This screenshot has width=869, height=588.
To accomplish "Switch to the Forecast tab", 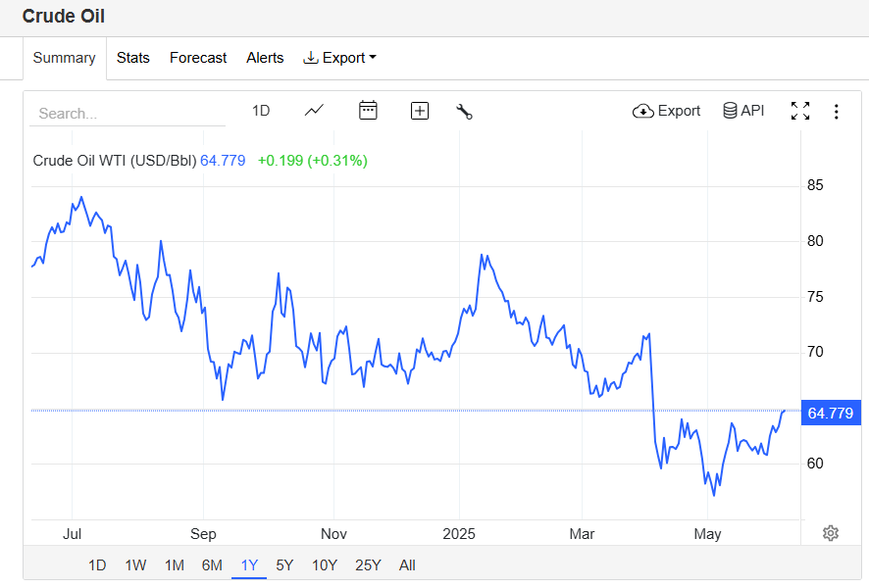I will [198, 58].
